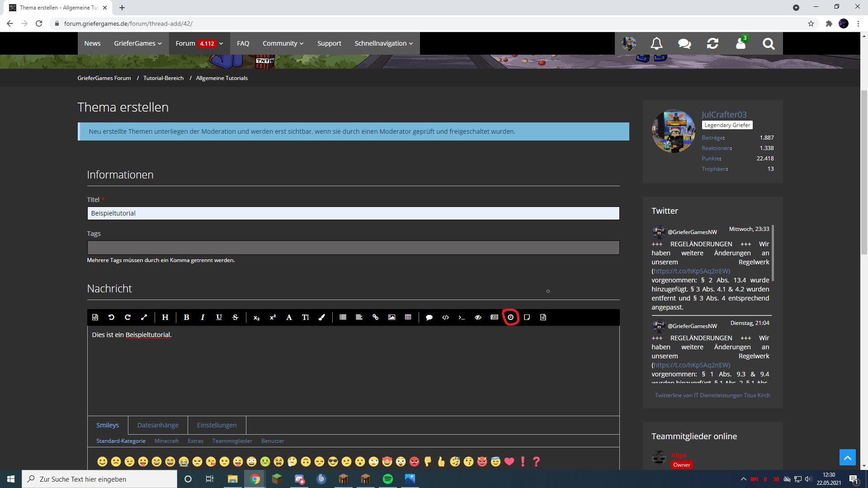This screenshot has height=488, width=868.
Task: Open conversations speech bubble icon
Action: pos(684,43)
